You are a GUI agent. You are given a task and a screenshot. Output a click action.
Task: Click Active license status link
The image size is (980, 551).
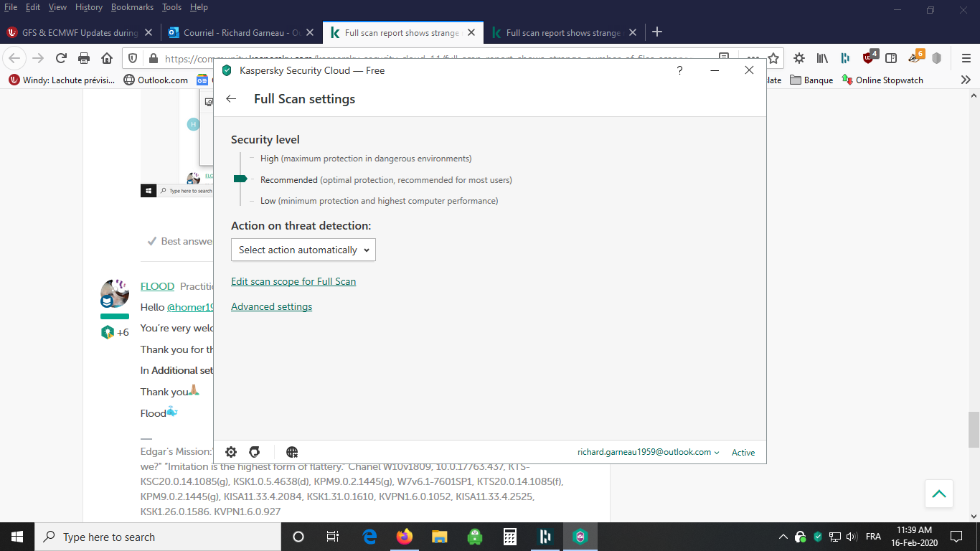point(743,452)
